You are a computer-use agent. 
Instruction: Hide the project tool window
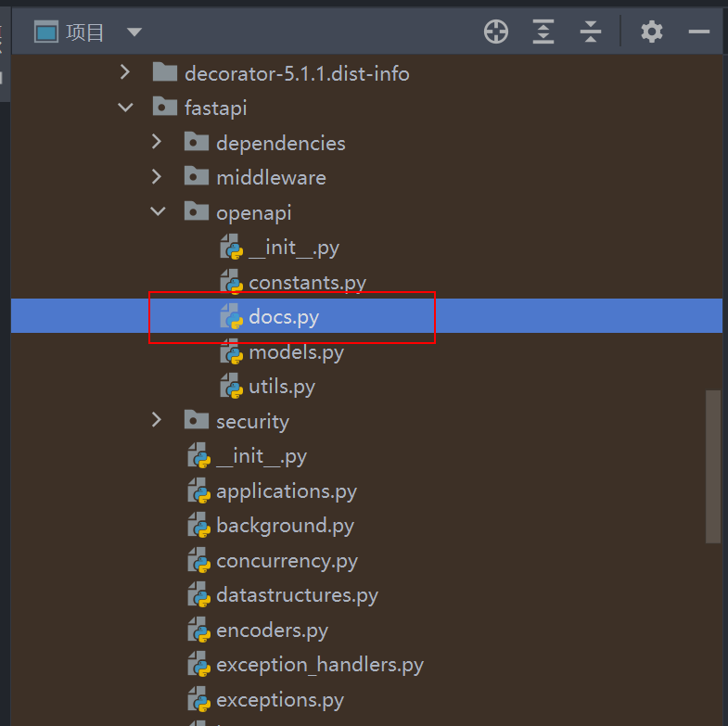698,32
